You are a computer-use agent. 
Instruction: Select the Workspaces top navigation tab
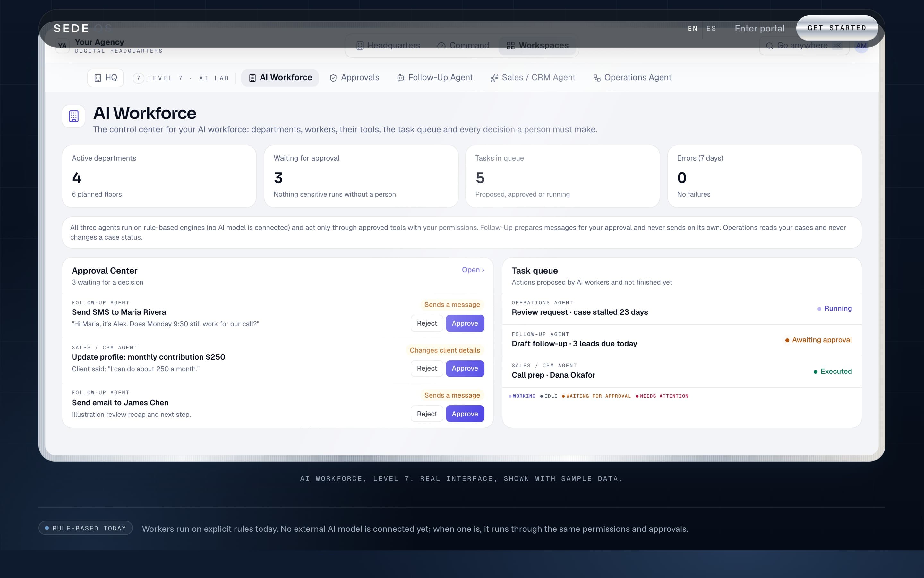coord(538,46)
